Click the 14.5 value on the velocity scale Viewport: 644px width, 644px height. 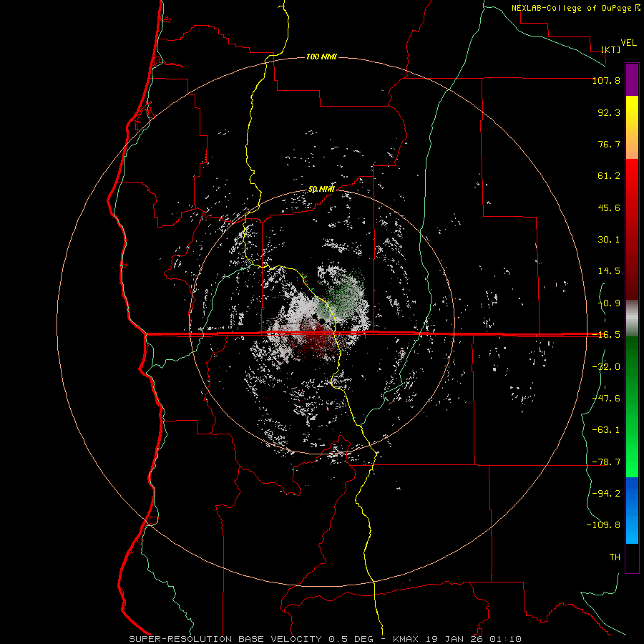point(609,271)
